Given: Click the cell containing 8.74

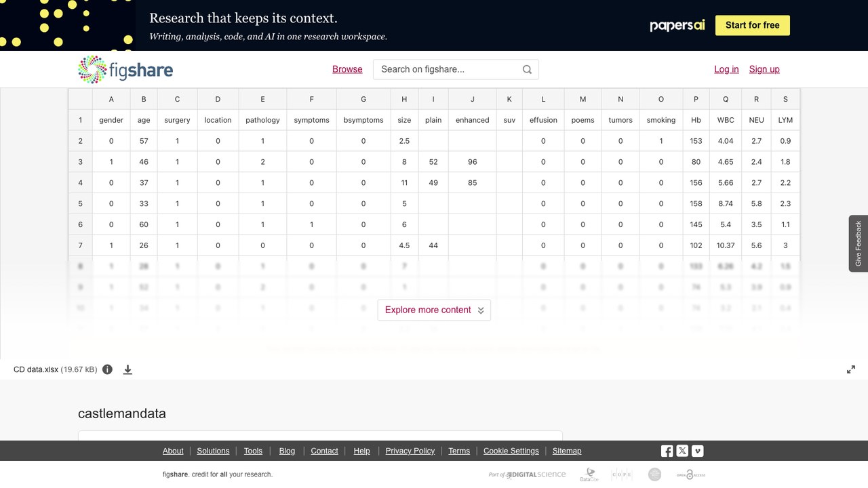Looking at the screenshot, I should click(726, 203).
